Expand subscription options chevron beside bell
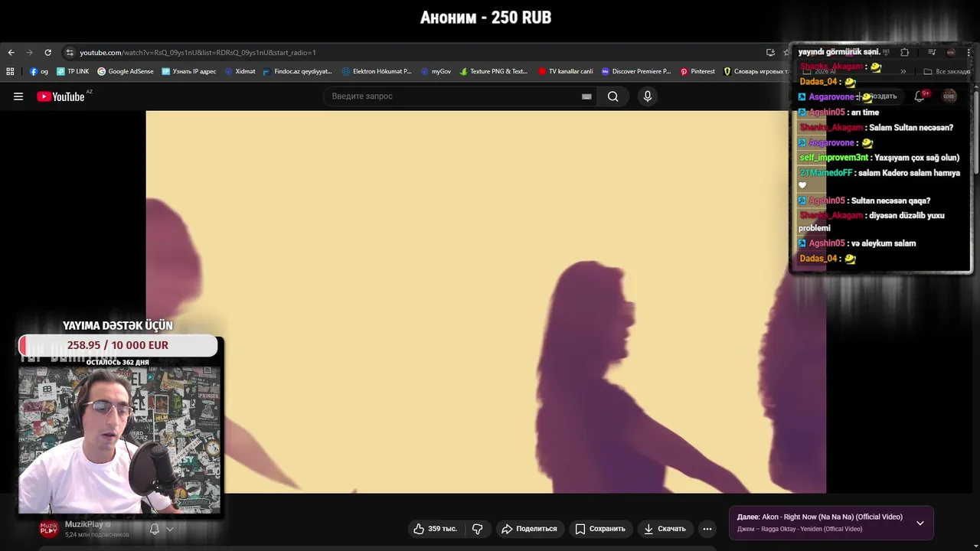 [x=170, y=529]
